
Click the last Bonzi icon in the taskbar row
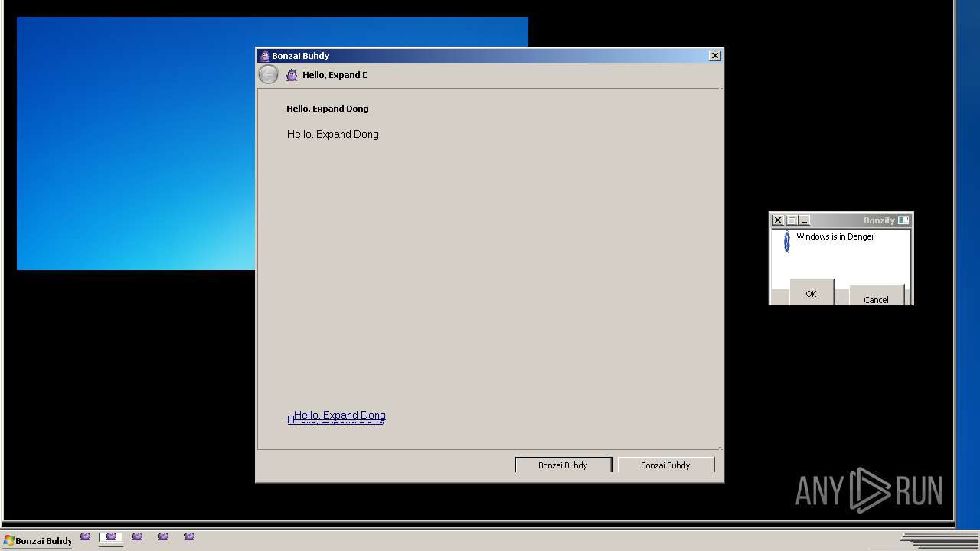pos(189,537)
